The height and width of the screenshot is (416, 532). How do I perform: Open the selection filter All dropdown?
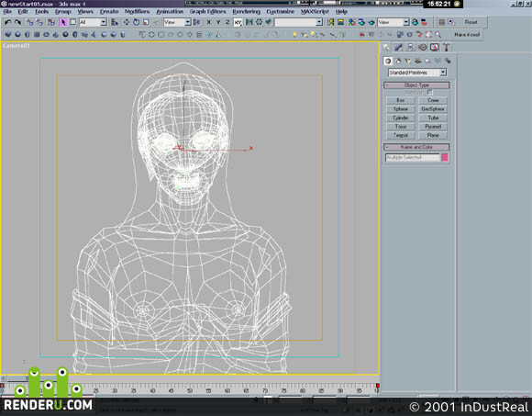pos(93,22)
